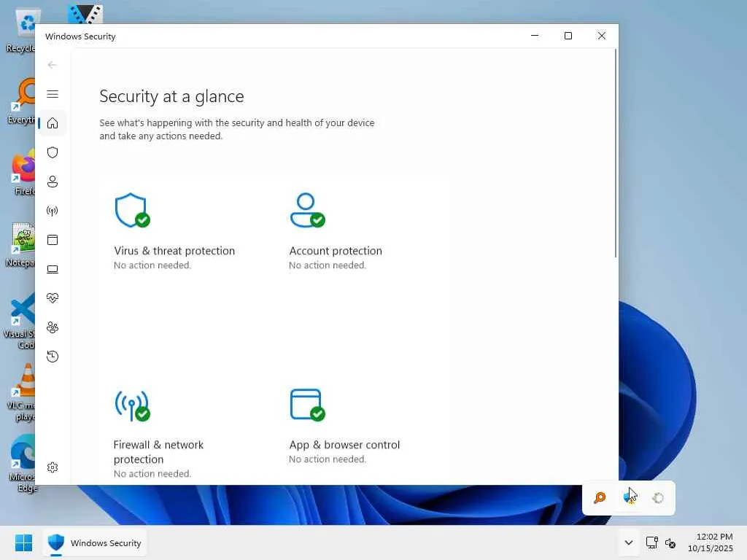Open Family options icon in sidebar

pyautogui.click(x=53, y=327)
